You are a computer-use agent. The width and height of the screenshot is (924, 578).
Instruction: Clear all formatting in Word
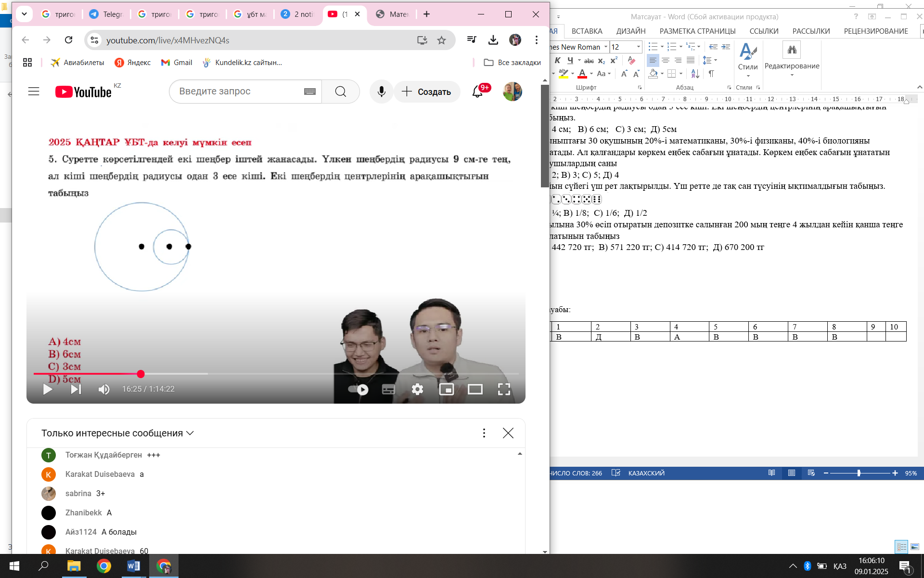632,60
